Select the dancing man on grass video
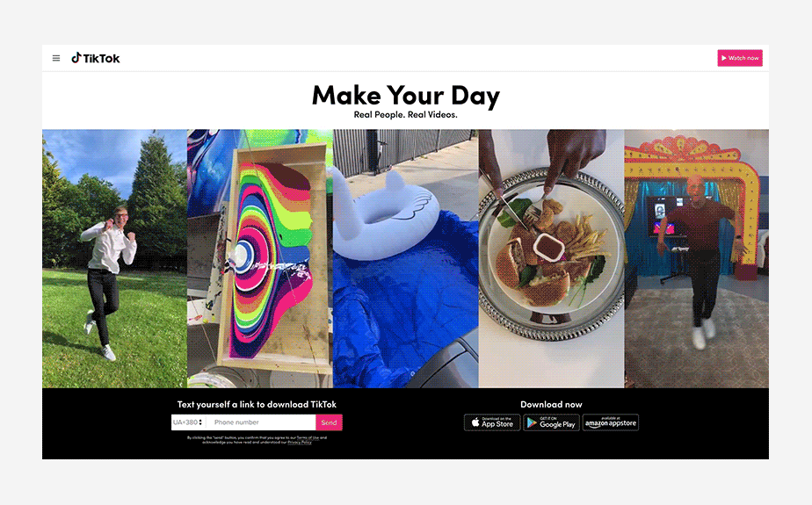812x505 pixels. click(114, 259)
